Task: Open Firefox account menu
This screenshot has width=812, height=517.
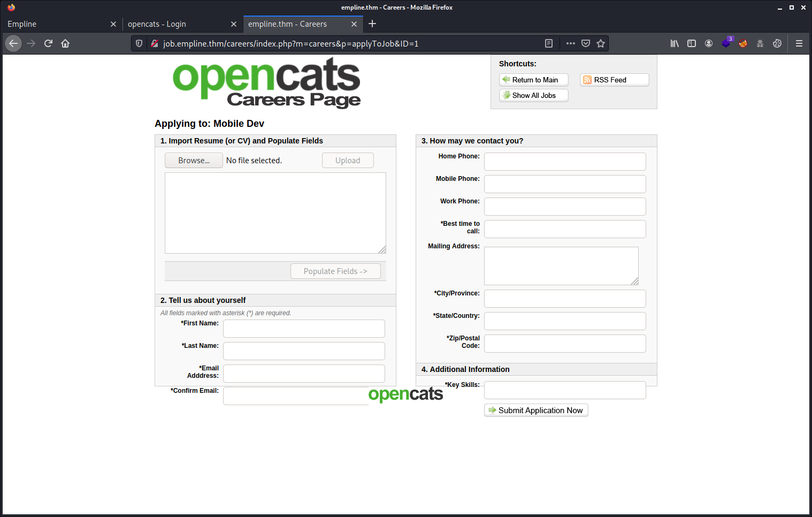Action: pyautogui.click(x=709, y=43)
